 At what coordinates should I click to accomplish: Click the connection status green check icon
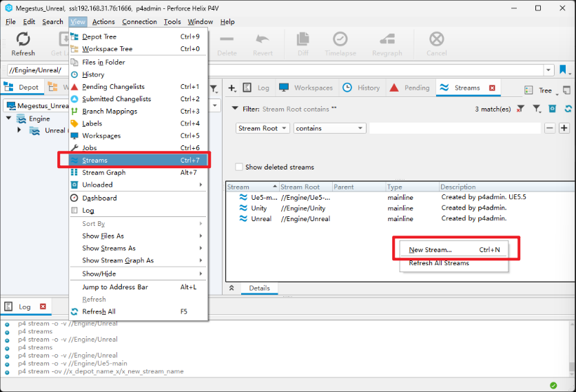[553, 385]
